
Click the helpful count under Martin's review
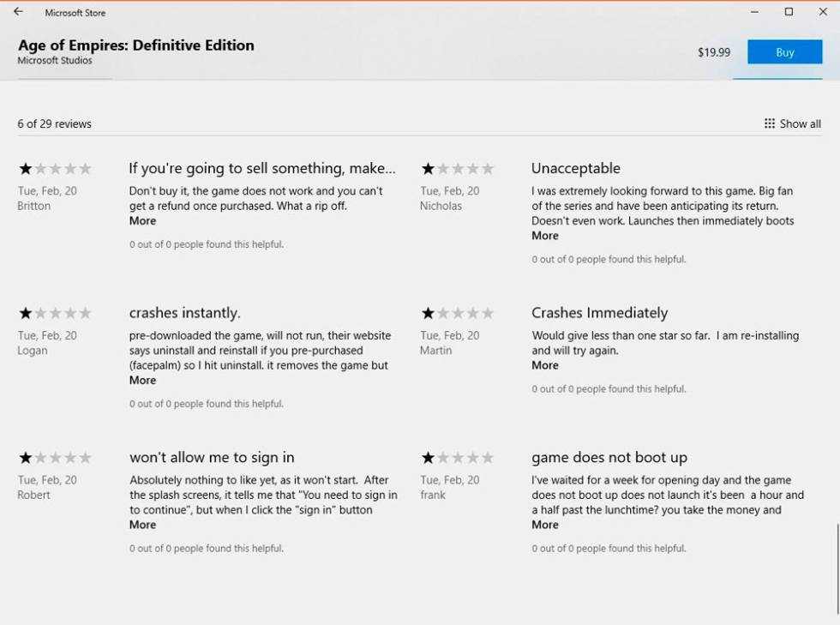point(609,388)
